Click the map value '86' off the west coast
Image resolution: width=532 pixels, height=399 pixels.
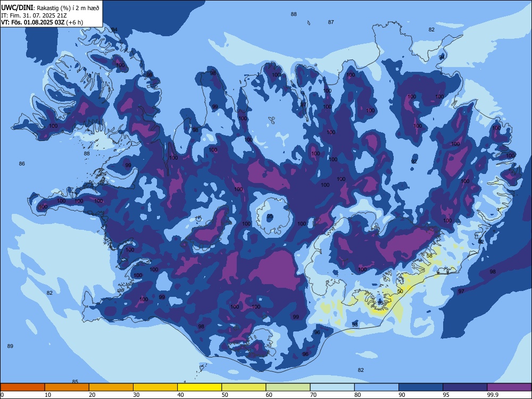click(x=22, y=163)
